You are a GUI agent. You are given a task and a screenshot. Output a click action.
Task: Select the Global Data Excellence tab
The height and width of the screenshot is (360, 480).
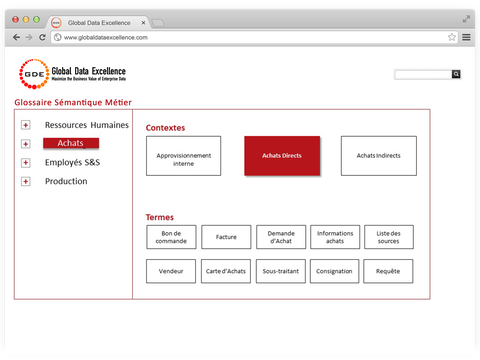tap(99, 23)
